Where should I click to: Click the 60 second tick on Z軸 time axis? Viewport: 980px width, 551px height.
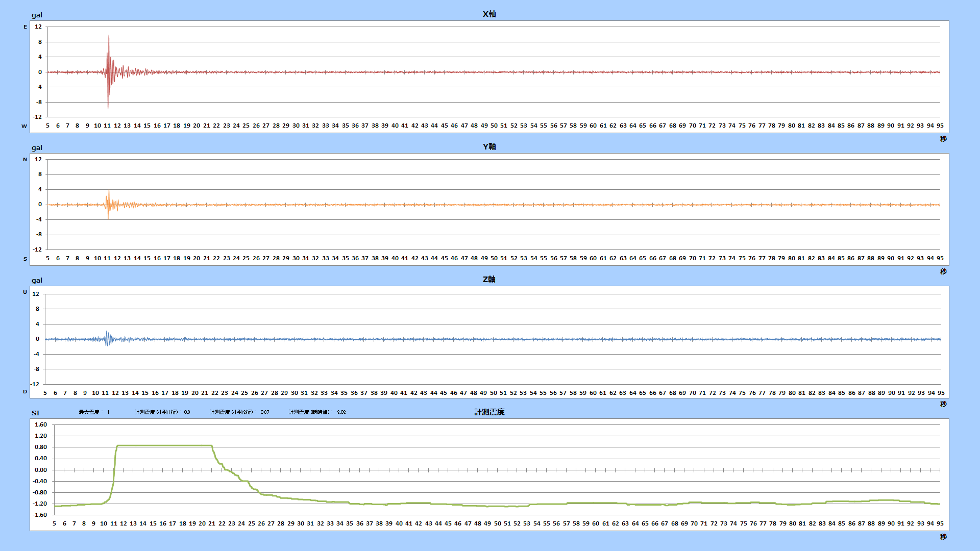pos(593,393)
